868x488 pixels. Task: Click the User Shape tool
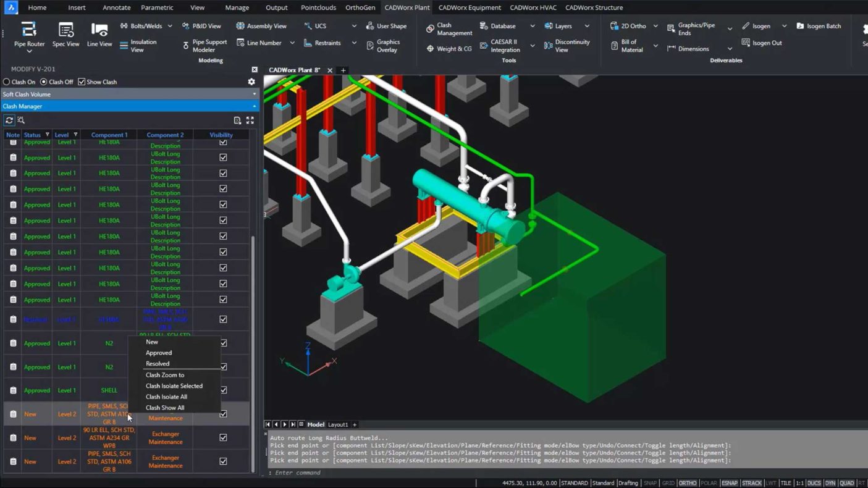[x=386, y=26]
